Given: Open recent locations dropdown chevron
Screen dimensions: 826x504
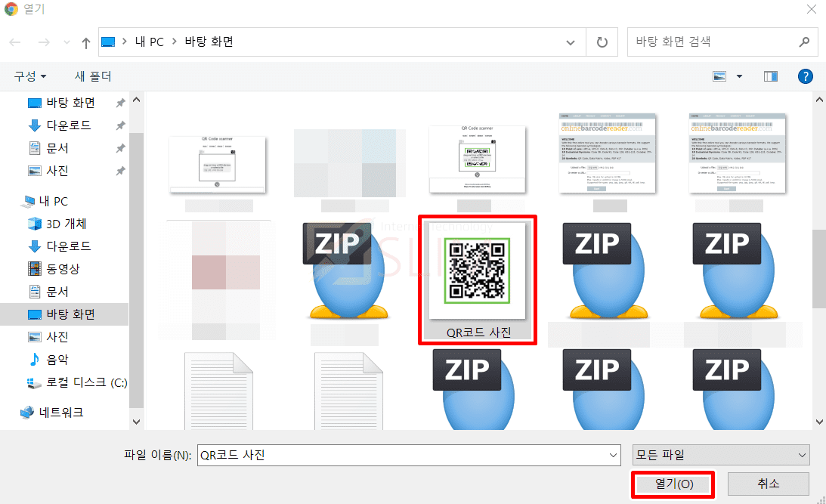Looking at the screenshot, I should click(x=67, y=42).
